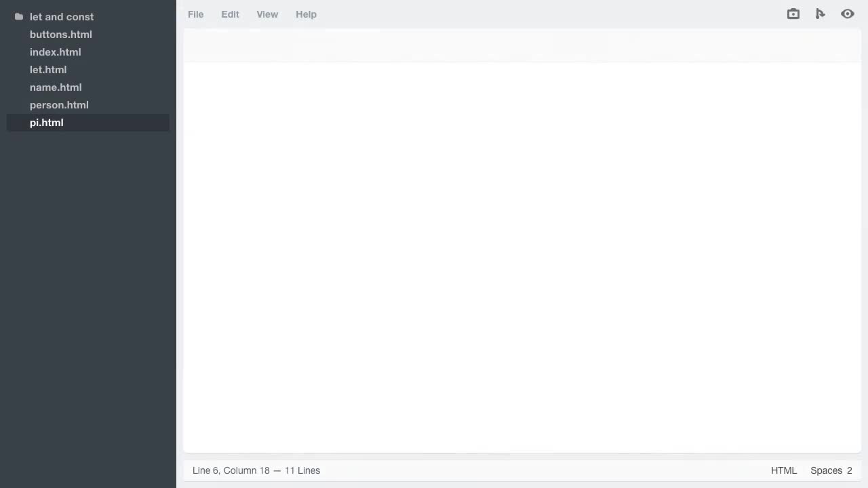Click the folder icon beside let and const
The height and width of the screenshot is (488, 868).
click(19, 17)
